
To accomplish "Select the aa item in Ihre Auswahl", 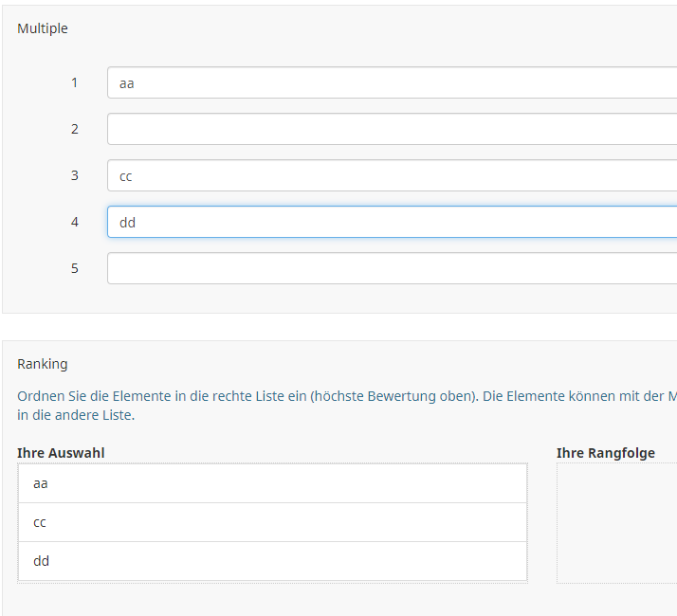I will pyautogui.click(x=272, y=483).
